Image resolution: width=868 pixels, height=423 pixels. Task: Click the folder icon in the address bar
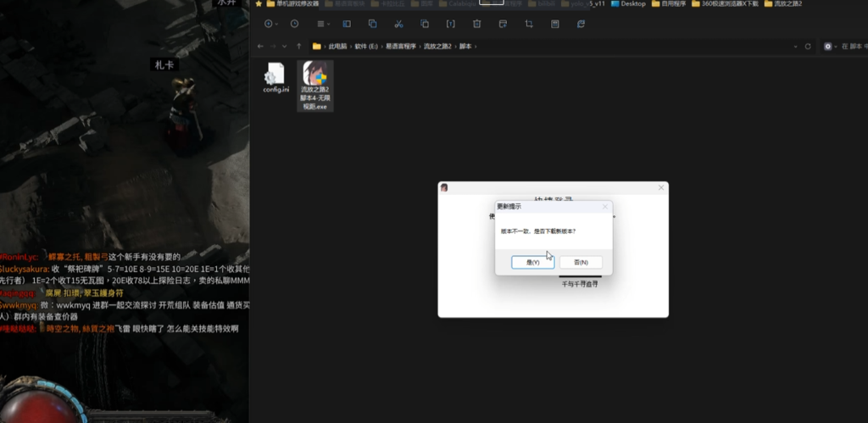[x=317, y=47]
